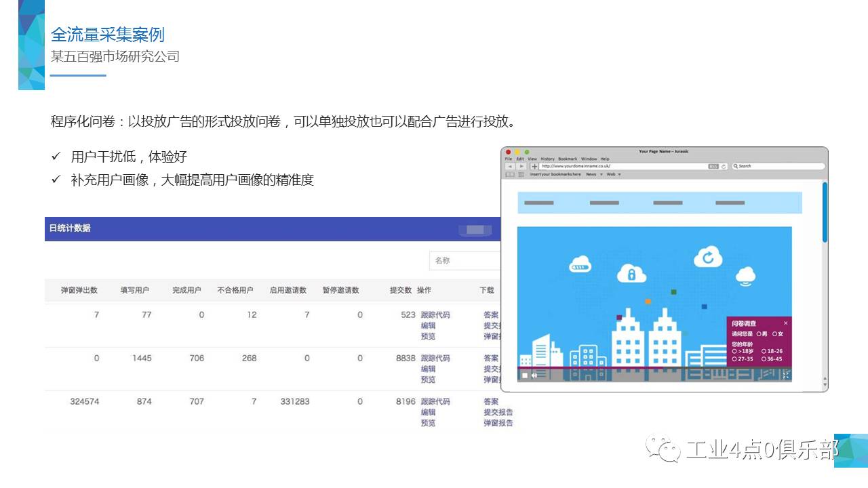868x488 pixels.
Task: Select the 女 radio option
Action: click(x=774, y=333)
